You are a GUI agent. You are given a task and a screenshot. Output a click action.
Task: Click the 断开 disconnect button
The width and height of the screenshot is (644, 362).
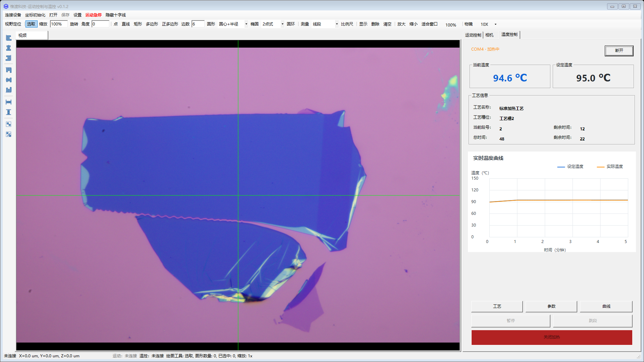[x=619, y=51]
